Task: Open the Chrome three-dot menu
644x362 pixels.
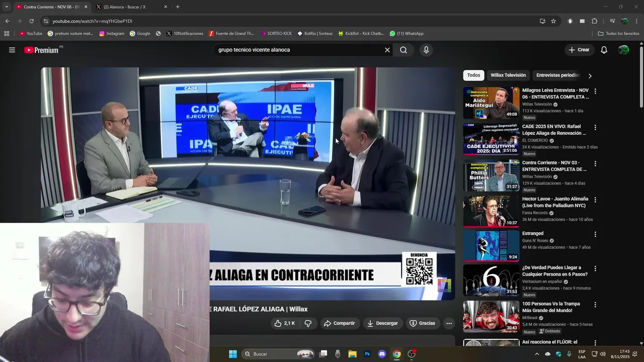Action: (637, 21)
